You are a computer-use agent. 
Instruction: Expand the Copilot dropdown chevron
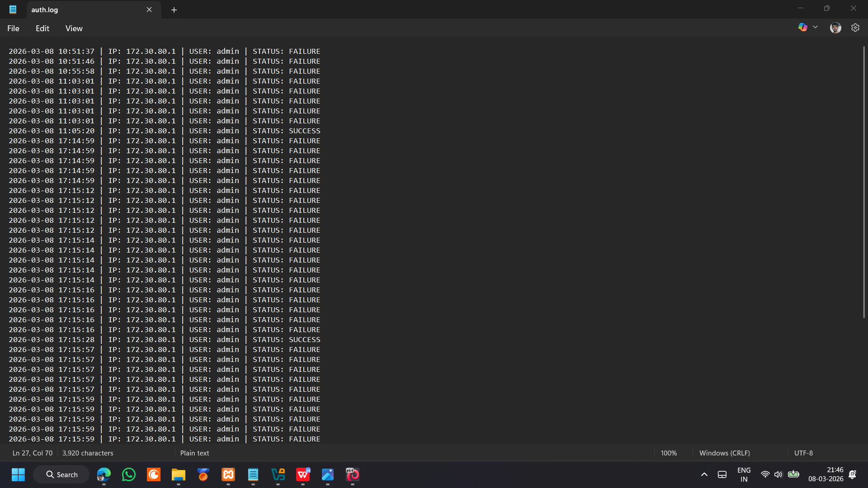tap(816, 27)
